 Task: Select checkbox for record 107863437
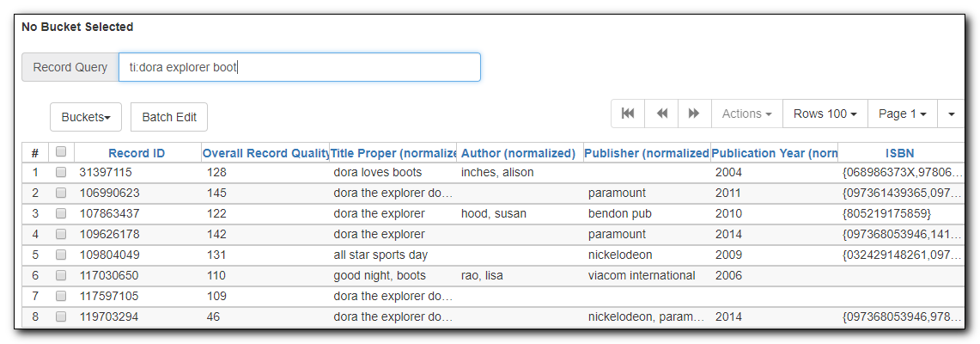[x=61, y=214]
